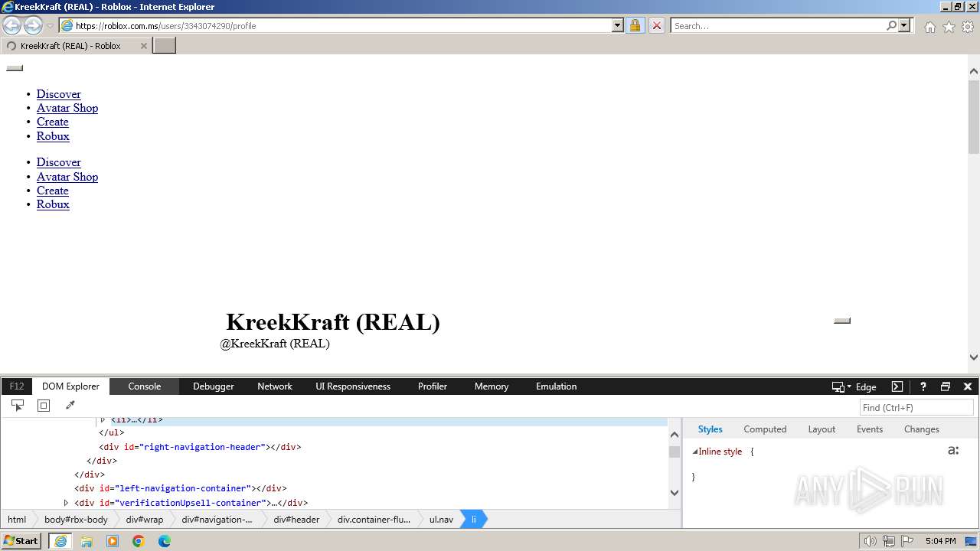Click the IE Search box

[777, 25]
